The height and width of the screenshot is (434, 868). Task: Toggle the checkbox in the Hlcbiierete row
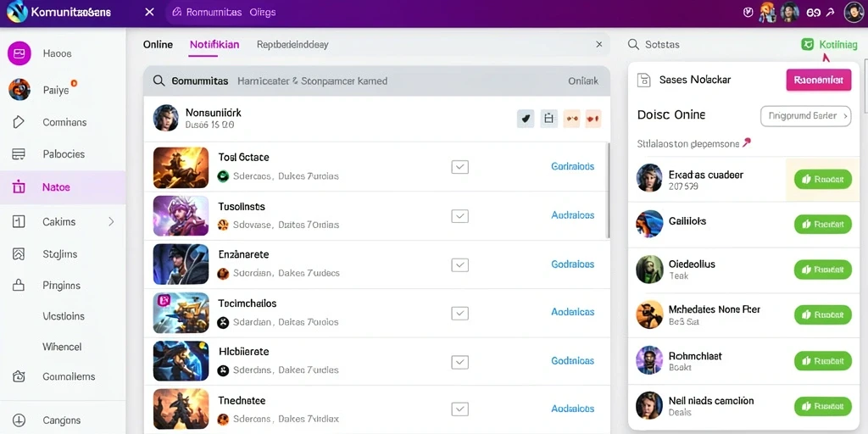click(460, 362)
